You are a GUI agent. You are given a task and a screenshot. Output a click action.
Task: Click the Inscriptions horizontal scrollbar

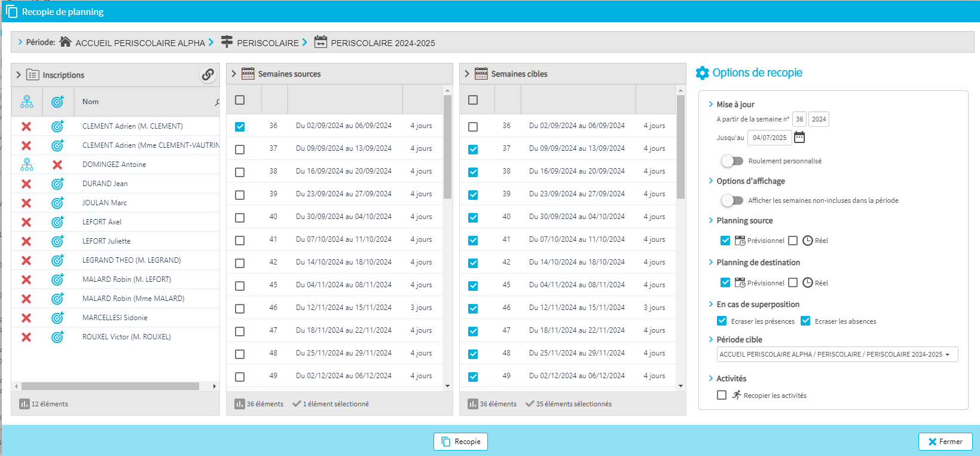111,387
